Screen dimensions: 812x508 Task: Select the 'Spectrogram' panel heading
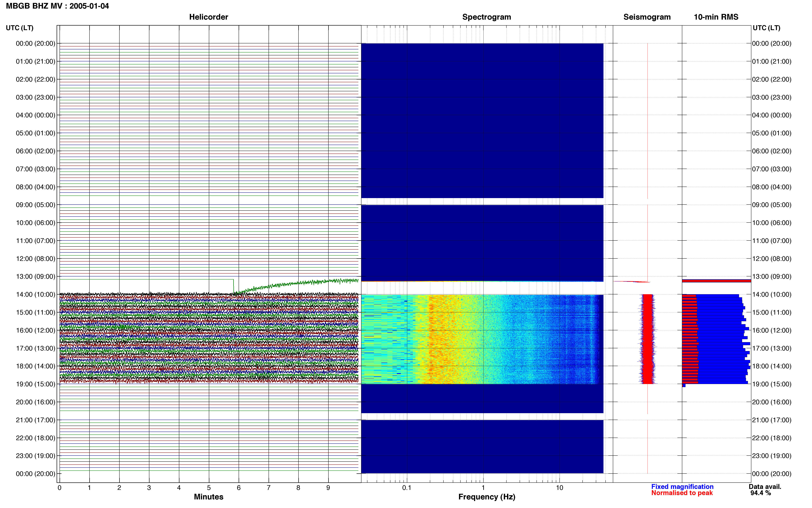tap(487, 17)
